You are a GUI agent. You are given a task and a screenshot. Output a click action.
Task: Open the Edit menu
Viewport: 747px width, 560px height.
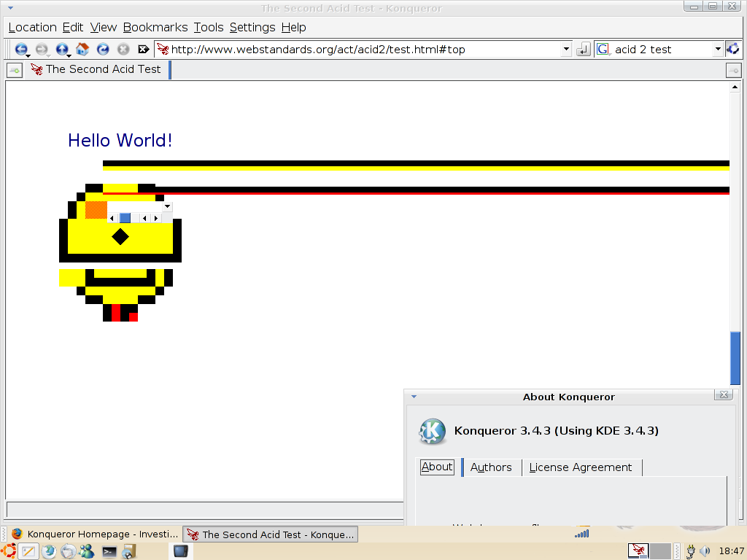[x=73, y=28]
